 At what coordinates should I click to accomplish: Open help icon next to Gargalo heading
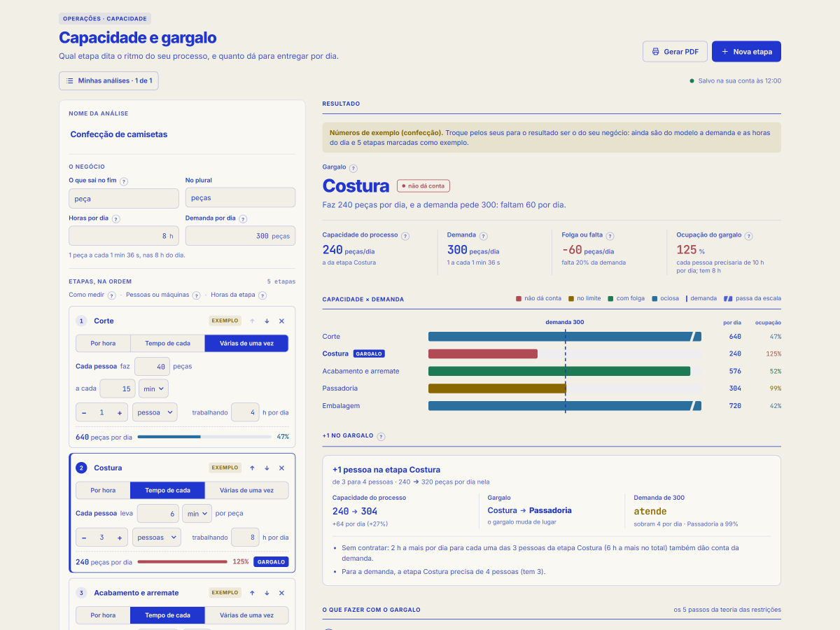point(353,168)
